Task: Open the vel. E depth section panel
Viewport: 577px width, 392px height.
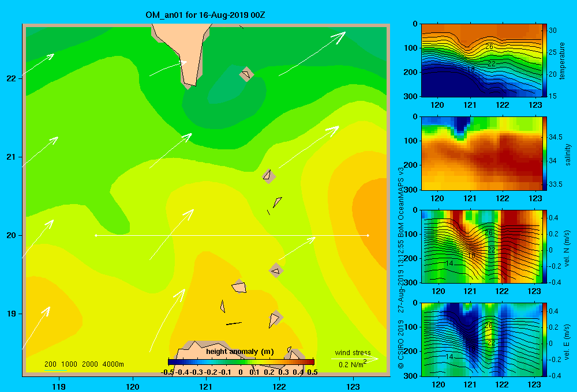Action: point(481,340)
